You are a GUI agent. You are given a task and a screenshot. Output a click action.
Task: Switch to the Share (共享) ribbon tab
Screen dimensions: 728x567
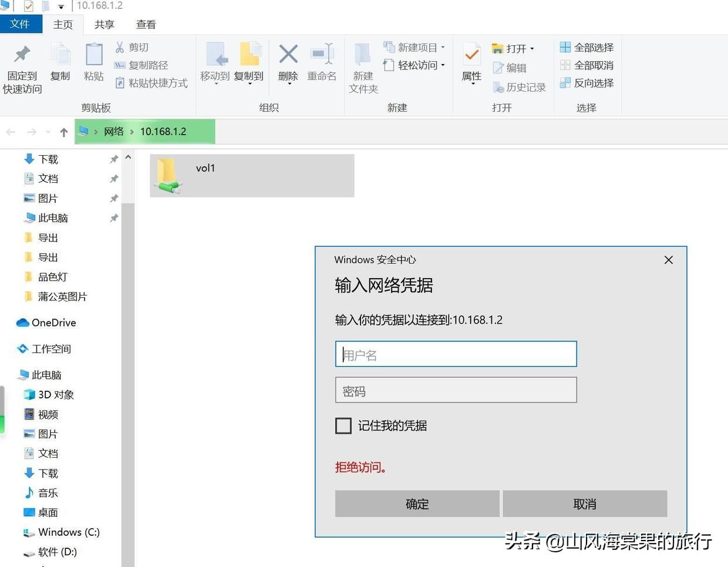[x=104, y=25]
